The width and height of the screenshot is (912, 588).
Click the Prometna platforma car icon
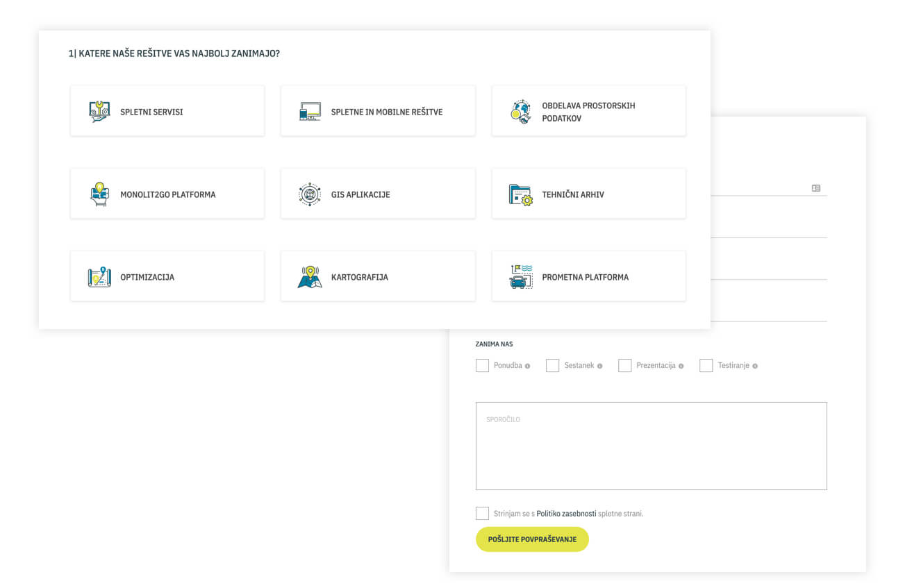click(521, 277)
